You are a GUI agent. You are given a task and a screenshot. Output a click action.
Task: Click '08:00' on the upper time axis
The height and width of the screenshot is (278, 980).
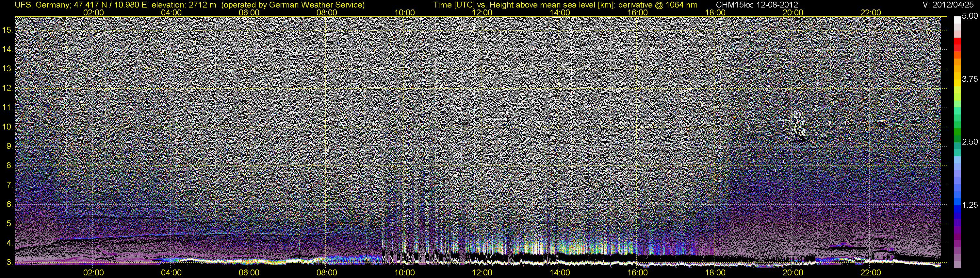point(327,12)
